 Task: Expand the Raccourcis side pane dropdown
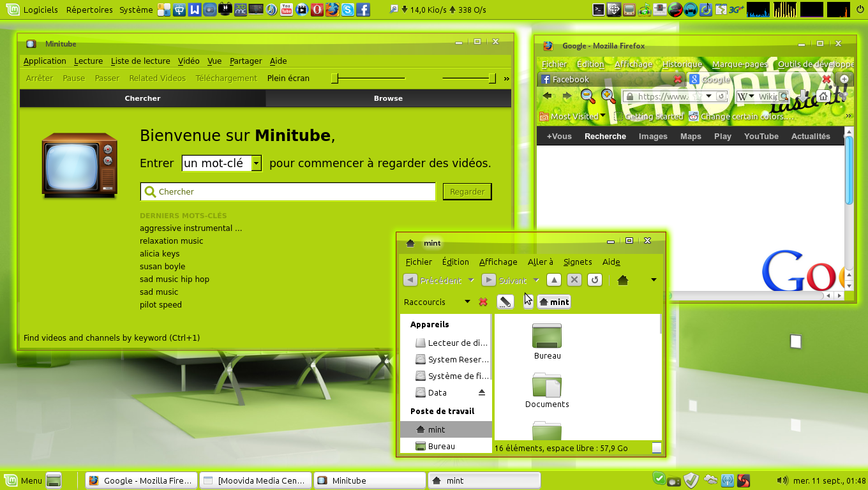[x=467, y=302]
